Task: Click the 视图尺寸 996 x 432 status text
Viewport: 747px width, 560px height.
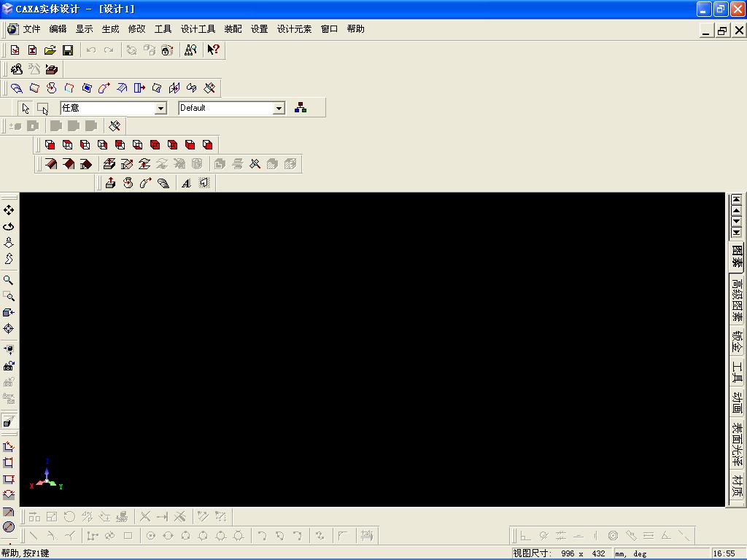Action: point(559,553)
